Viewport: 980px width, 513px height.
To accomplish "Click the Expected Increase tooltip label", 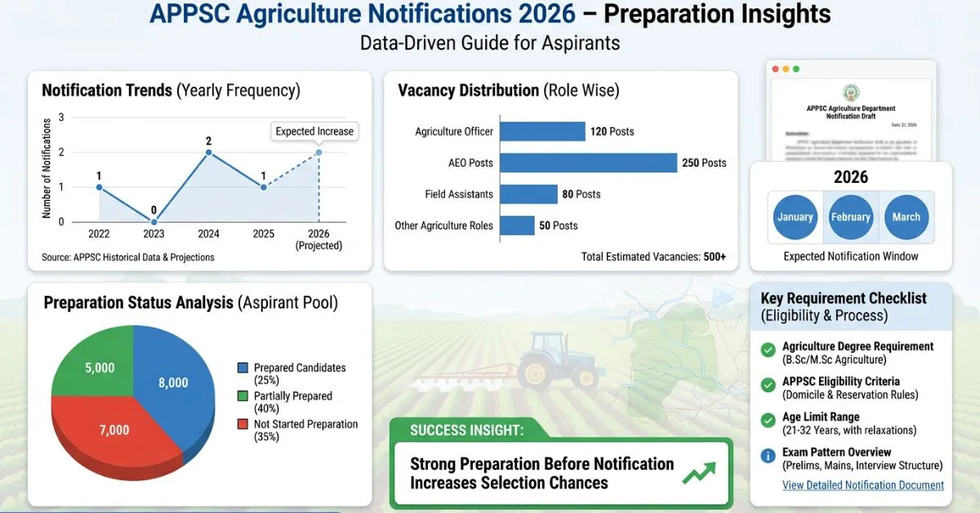I will coord(314,132).
